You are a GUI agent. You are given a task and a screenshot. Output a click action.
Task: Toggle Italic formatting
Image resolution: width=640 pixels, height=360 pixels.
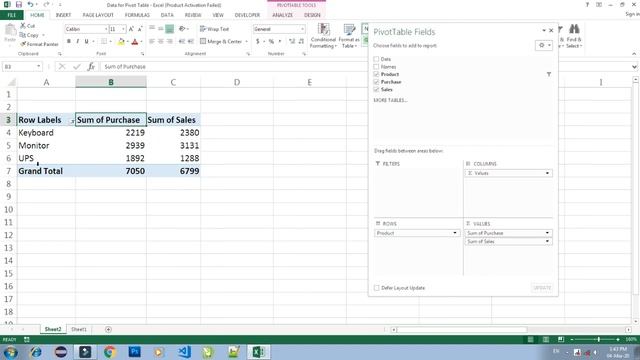[x=78, y=41]
